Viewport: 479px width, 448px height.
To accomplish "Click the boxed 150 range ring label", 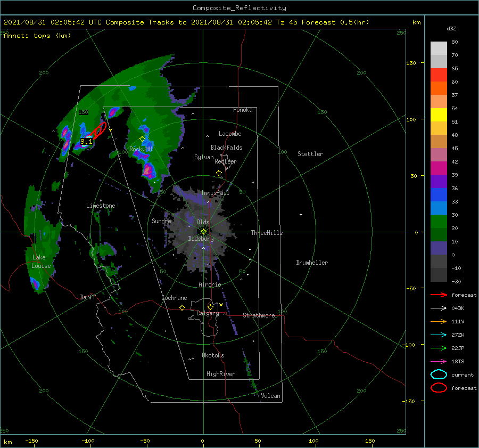I will point(83,112).
